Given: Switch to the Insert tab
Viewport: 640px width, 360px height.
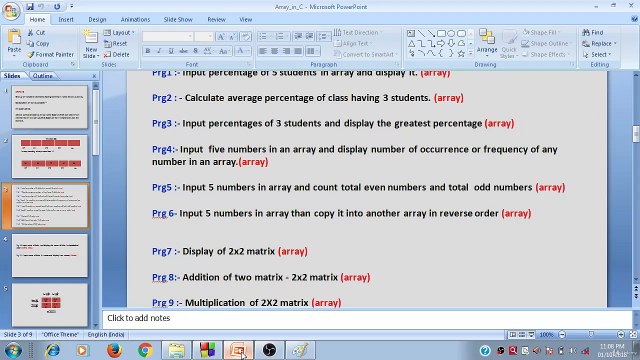Looking at the screenshot, I should click(x=66, y=19).
